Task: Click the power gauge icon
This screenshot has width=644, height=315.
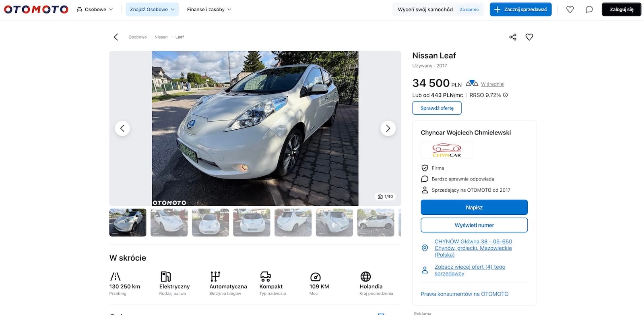Action: point(316,277)
